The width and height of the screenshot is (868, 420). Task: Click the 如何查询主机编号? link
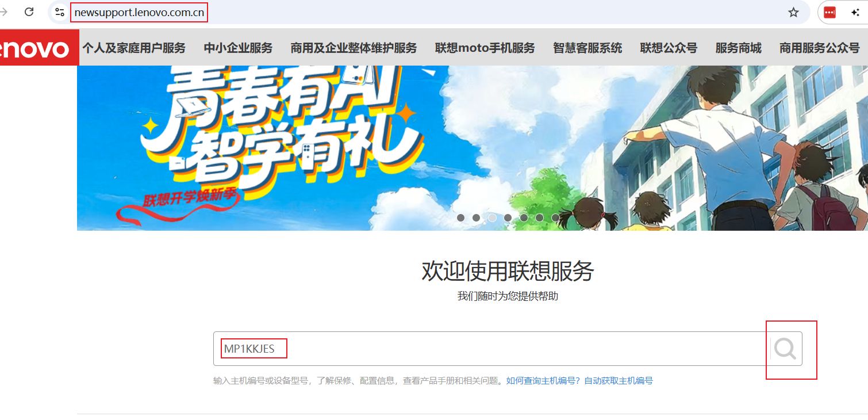tap(544, 381)
